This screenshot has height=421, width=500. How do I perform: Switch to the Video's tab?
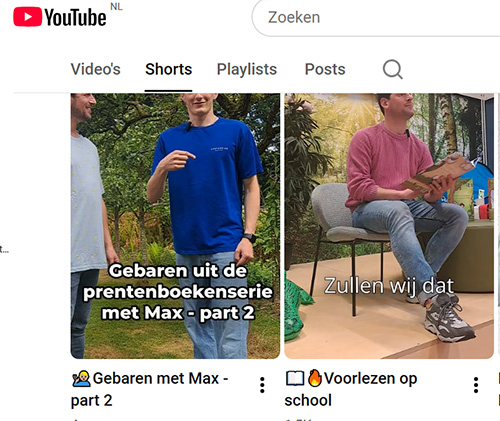coord(96,69)
